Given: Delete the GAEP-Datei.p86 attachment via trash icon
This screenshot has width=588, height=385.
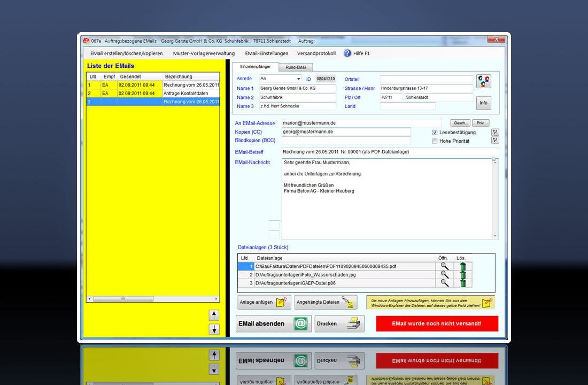Looking at the screenshot, I should 463,283.
